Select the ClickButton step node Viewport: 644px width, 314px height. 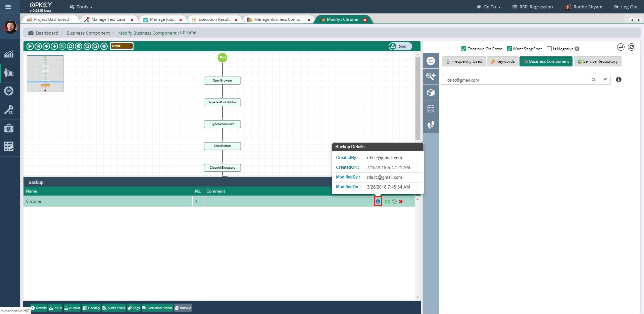click(222, 146)
